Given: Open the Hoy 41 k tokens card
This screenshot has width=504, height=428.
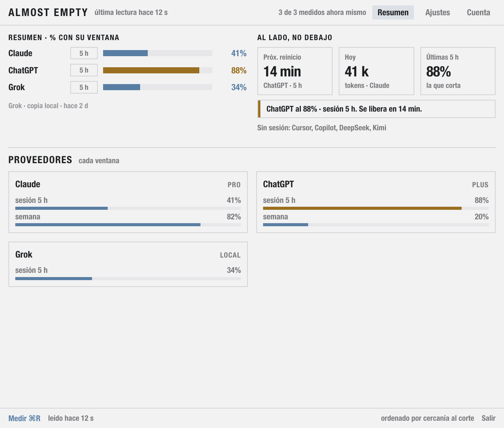Looking at the screenshot, I should [x=376, y=71].
